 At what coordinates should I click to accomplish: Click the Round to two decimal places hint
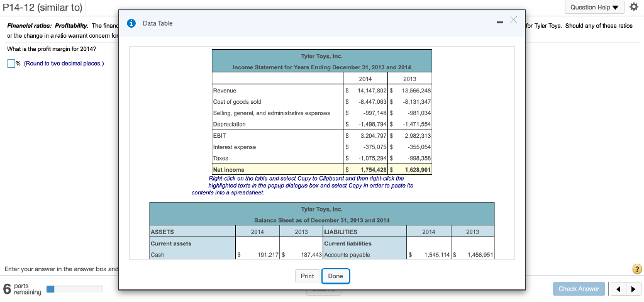64,64
